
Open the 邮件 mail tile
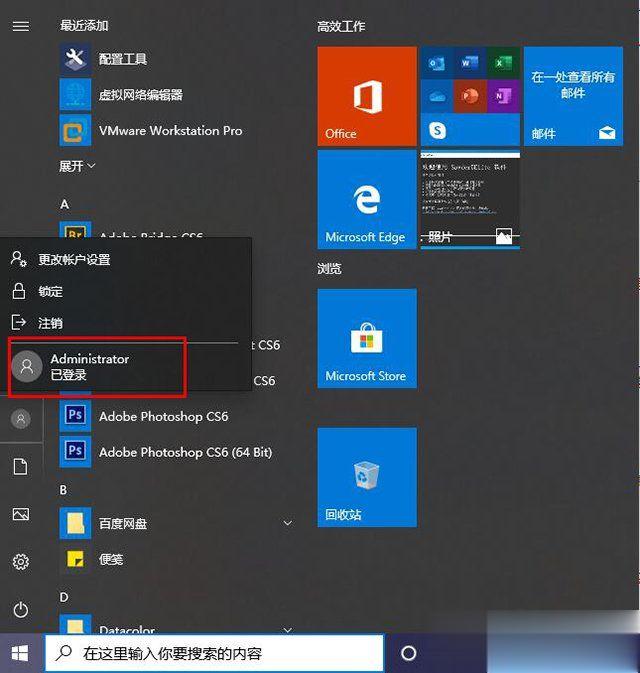pos(573,96)
